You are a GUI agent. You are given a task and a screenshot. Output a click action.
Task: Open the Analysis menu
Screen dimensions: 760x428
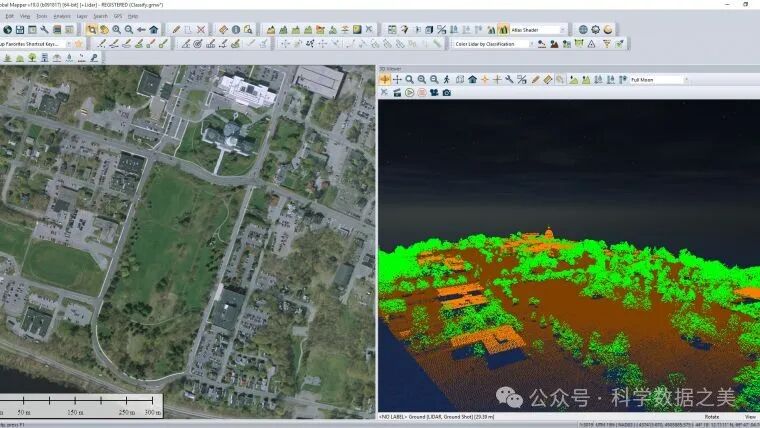pos(61,16)
